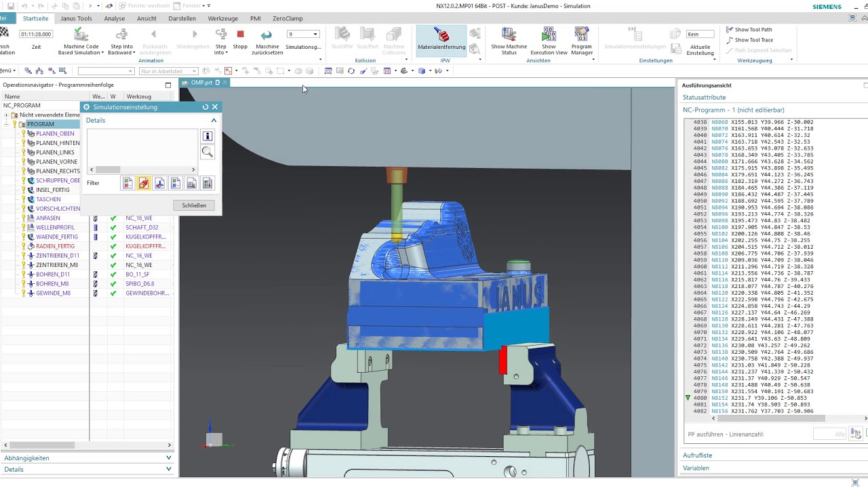Switch to the Ansicht tab
The height and width of the screenshot is (488, 868).
point(146,18)
